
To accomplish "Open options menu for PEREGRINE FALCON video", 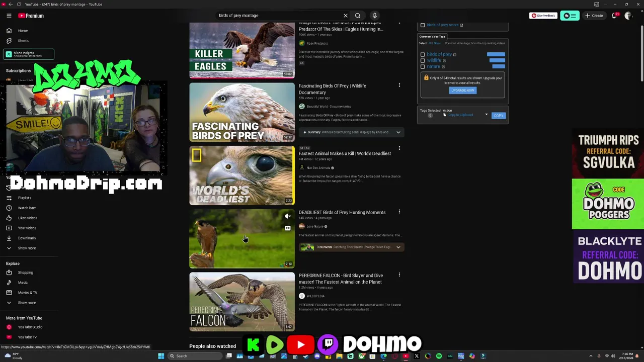I will pos(399,275).
